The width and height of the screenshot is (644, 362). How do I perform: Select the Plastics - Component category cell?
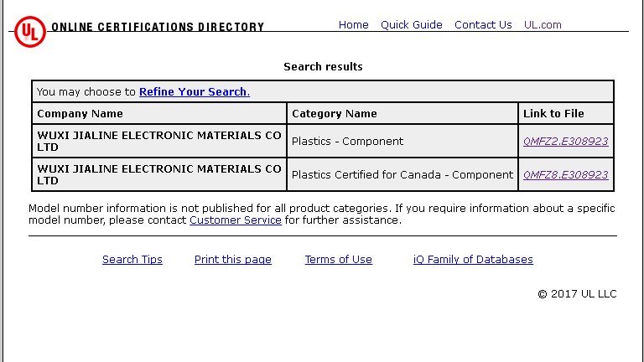[x=347, y=142]
